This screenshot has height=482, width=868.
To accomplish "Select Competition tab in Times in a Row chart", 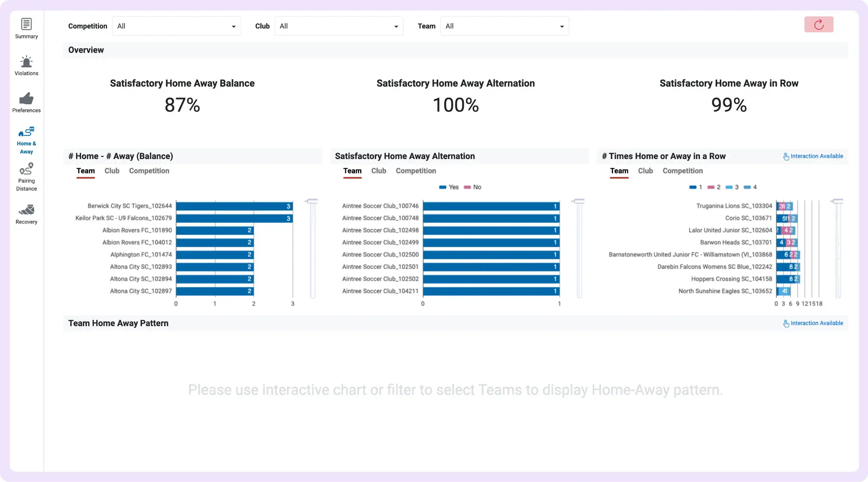I will (x=682, y=171).
